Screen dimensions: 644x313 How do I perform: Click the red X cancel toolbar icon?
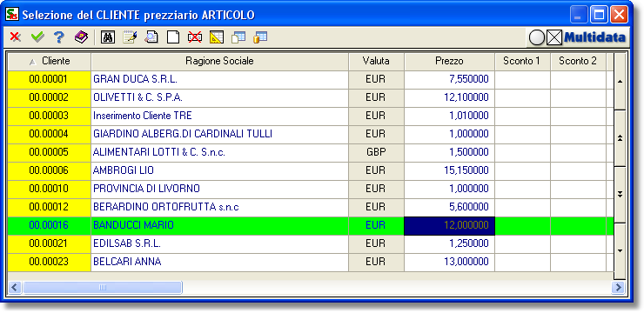(x=15, y=37)
